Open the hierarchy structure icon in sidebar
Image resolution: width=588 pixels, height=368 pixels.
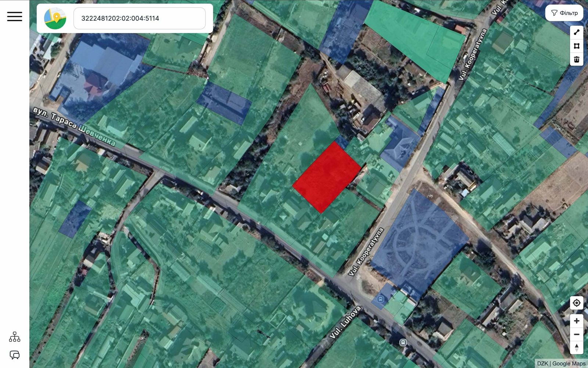click(x=15, y=337)
